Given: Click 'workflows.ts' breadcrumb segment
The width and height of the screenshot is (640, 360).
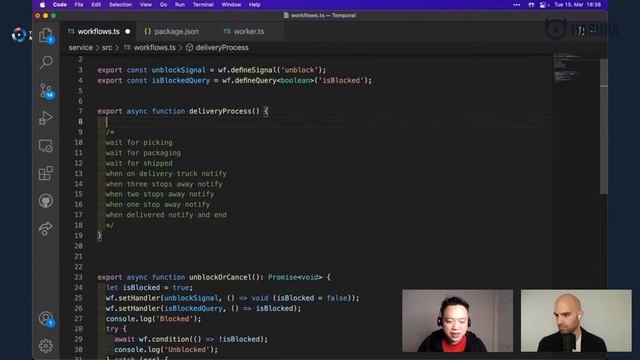Looking at the screenshot, I should tap(154, 48).
